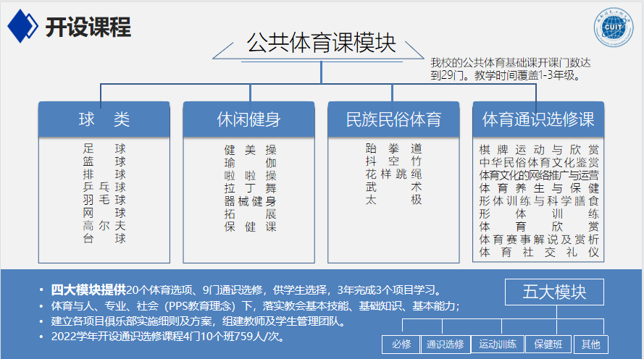This screenshot has height=359, width=644.
Task: Select the note about 29门 courses
Action: click(x=509, y=68)
